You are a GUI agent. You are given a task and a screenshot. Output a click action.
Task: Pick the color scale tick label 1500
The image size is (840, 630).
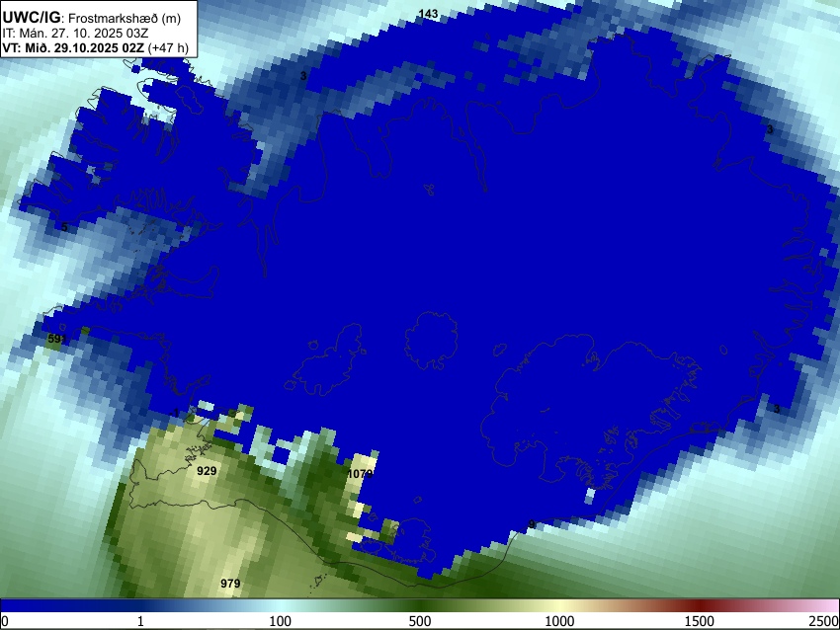(699, 621)
